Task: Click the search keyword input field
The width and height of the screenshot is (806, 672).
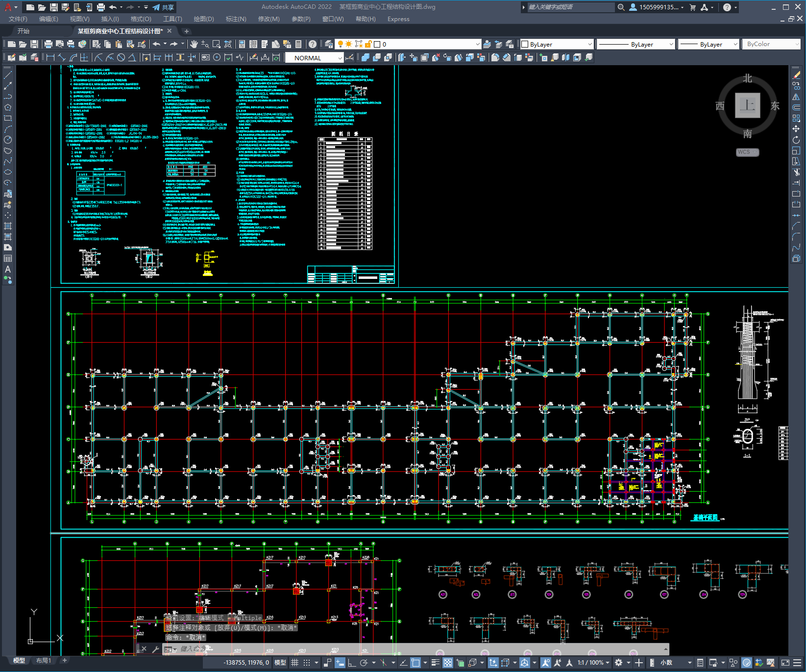Action: point(570,7)
